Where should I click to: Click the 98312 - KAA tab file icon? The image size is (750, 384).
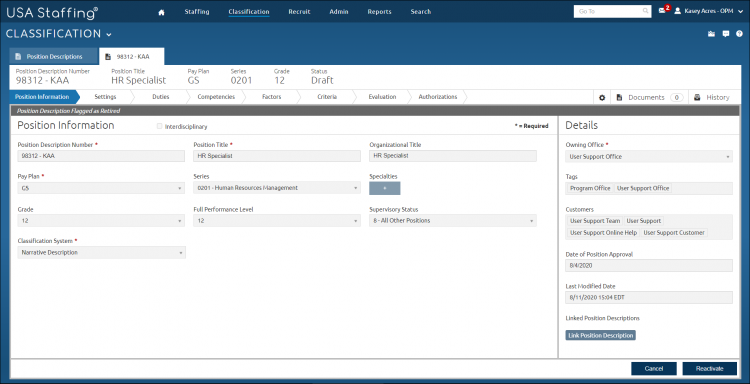(108, 56)
